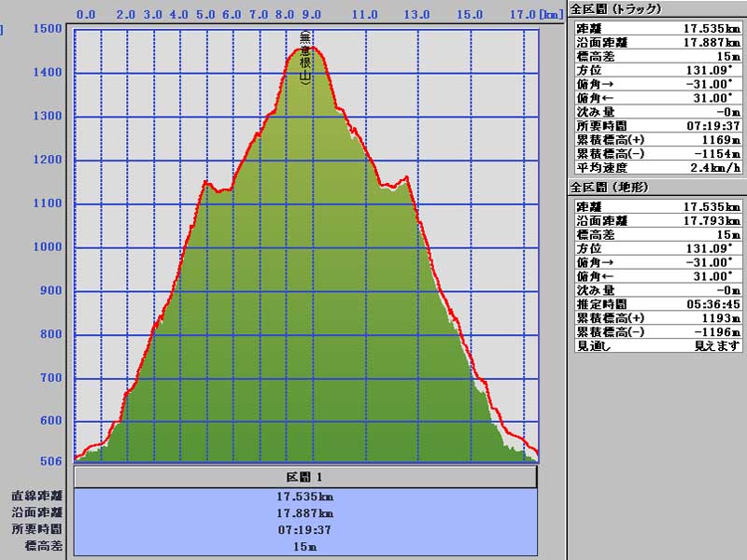This screenshot has width=747, height=560.
Task: Click the 区間 1 section header
Action: [305, 477]
